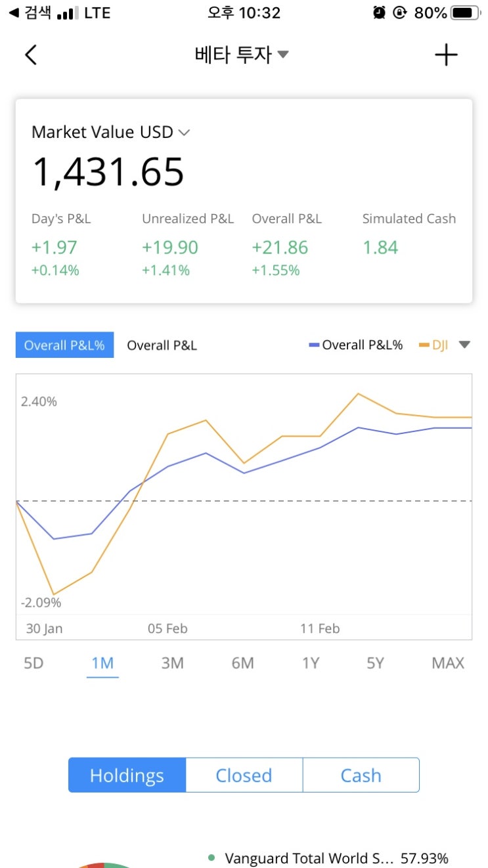The width and height of the screenshot is (488, 868).
Task: Tap the plus icon to add
Action: [446, 55]
